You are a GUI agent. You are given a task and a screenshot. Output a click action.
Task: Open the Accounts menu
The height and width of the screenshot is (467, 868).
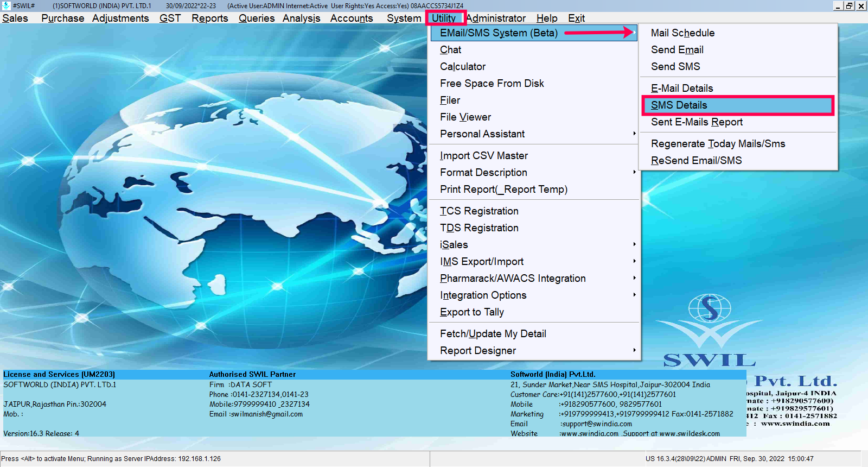coord(352,18)
